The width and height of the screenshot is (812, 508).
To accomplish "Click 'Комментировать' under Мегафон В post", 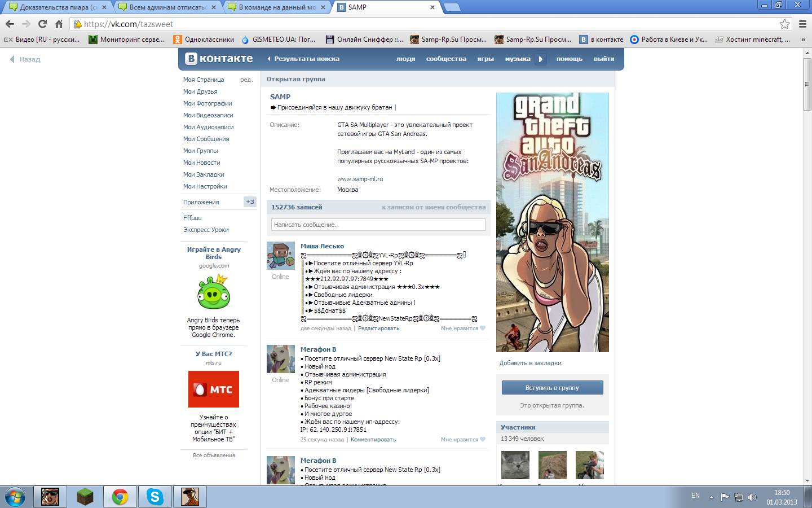I will [373, 440].
